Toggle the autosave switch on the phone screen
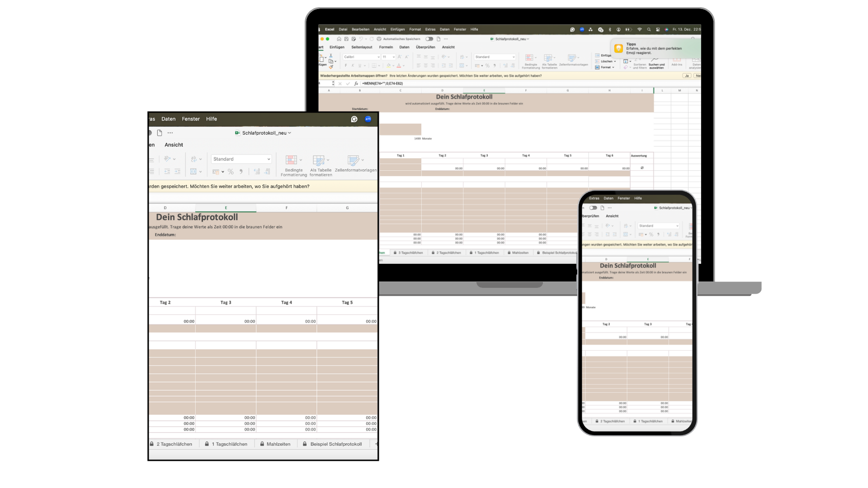The height and width of the screenshot is (488, 868). click(x=593, y=208)
